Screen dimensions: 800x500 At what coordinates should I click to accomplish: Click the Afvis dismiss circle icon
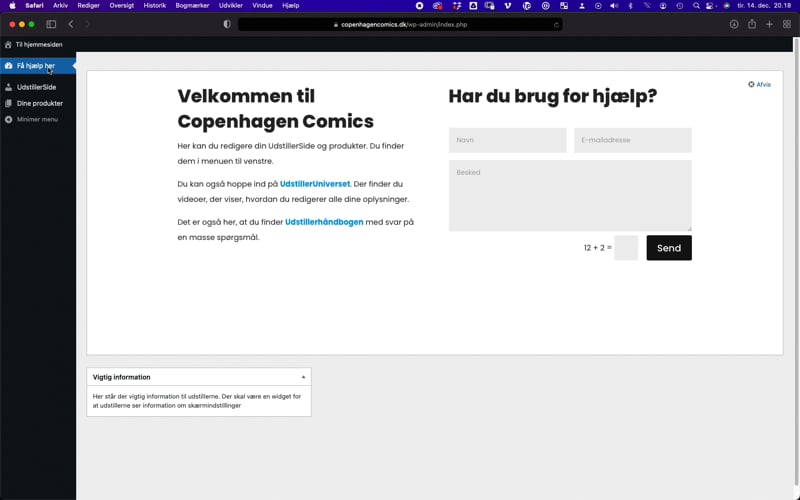coord(751,85)
